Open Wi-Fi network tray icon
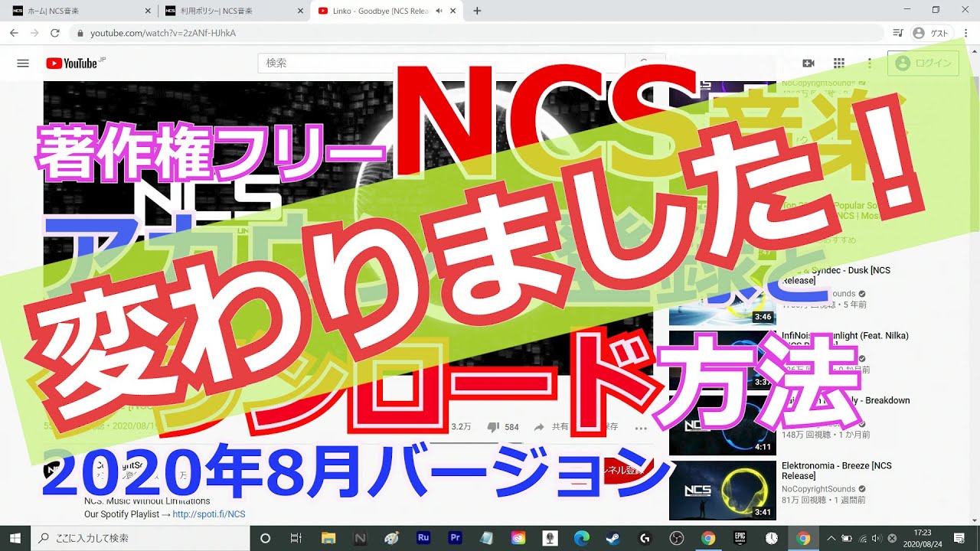 (x=863, y=538)
